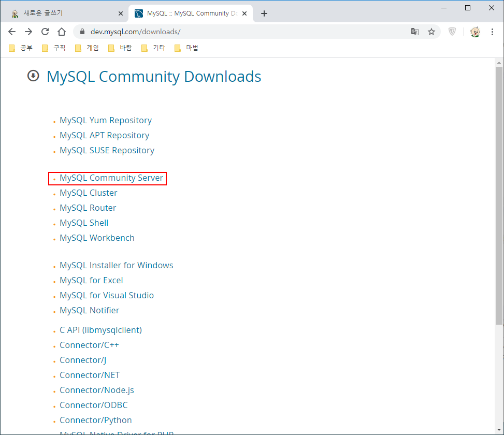This screenshot has width=504, height=435.
Task: Maximize the browser window
Action: pos(468,8)
